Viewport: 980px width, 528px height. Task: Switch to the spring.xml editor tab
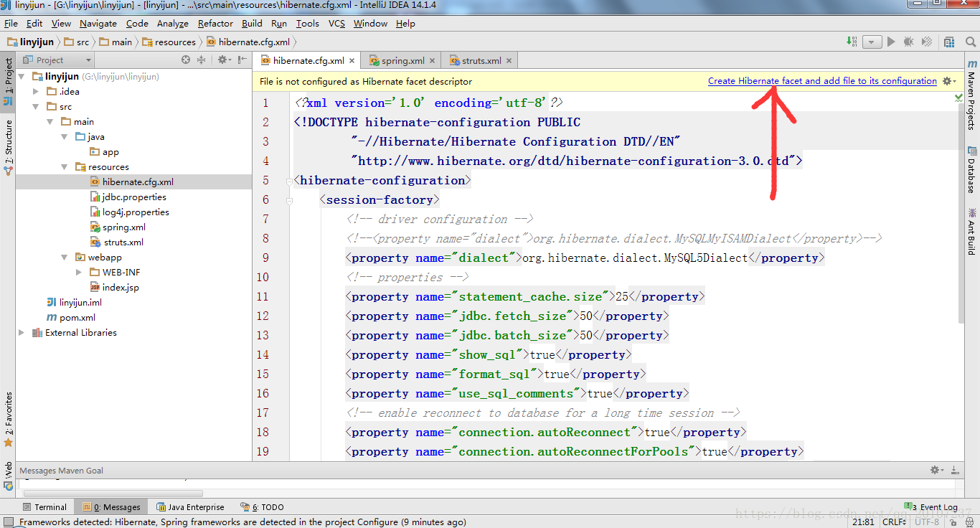(402, 61)
